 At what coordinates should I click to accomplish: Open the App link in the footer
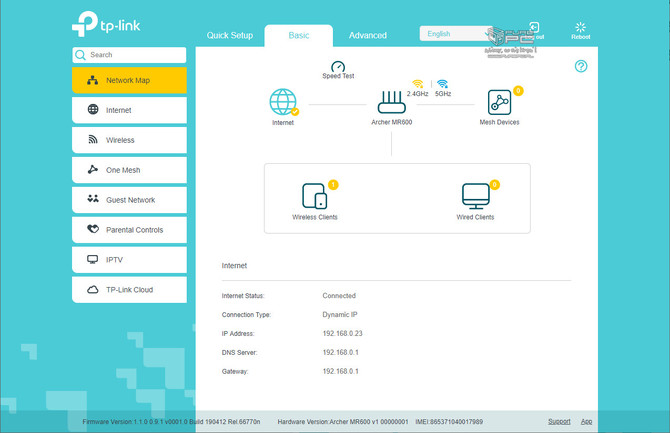(586, 421)
